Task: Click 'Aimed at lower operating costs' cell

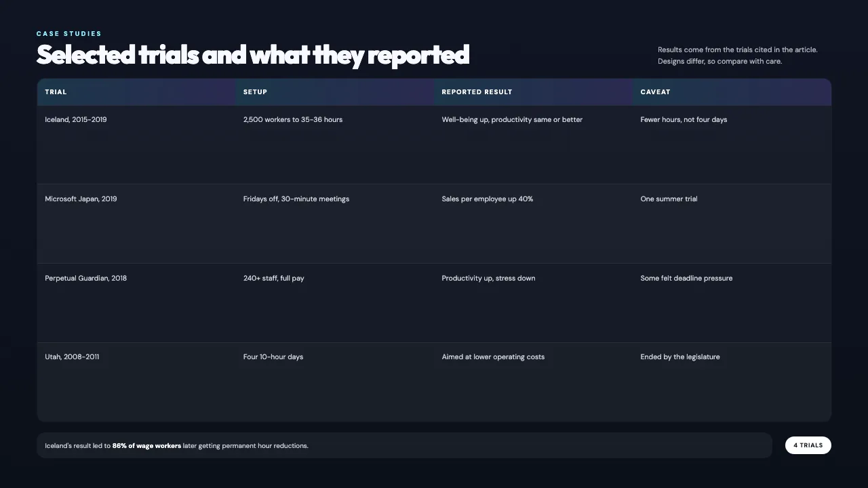Action: [x=533, y=382]
